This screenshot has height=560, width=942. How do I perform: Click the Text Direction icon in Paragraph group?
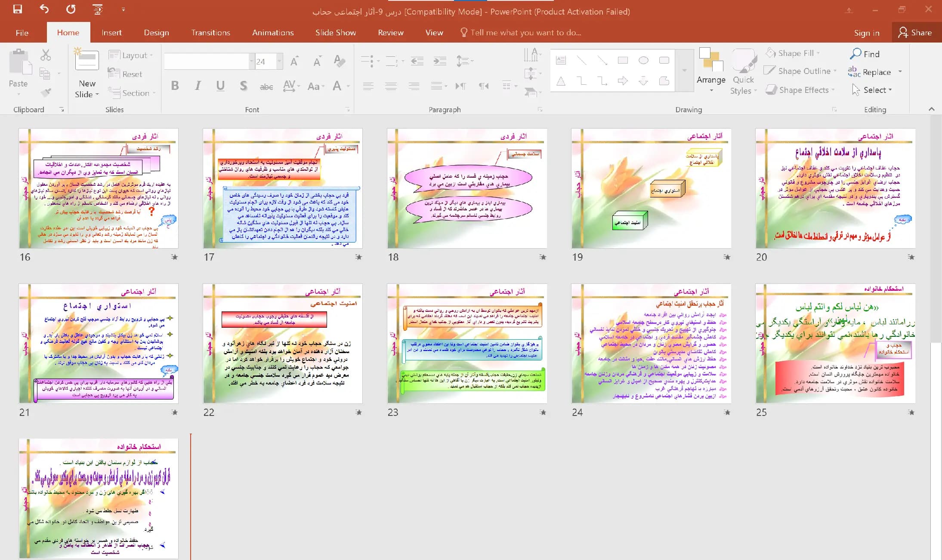click(x=532, y=55)
